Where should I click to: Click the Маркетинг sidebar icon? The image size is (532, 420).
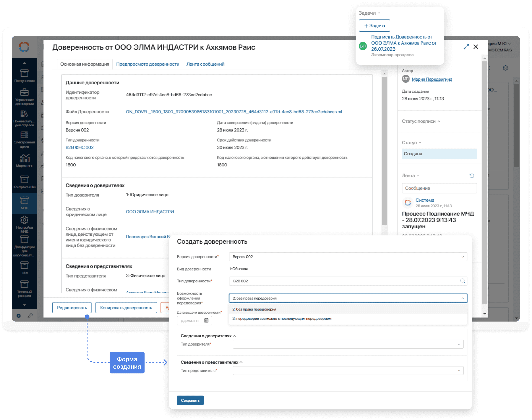pyautogui.click(x=24, y=162)
